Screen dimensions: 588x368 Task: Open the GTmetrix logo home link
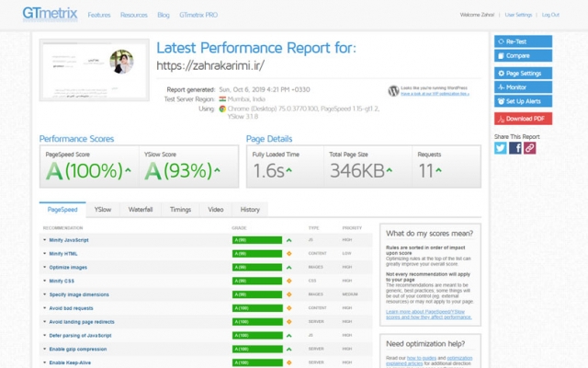[50, 14]
